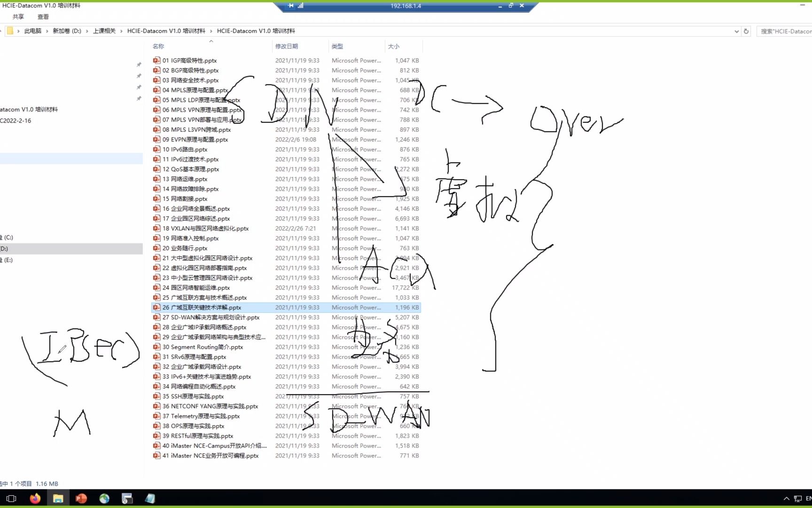
Task: Select file 36 NETCONF YANG原理与实践.pptx
Action: (x=210, y=406)
